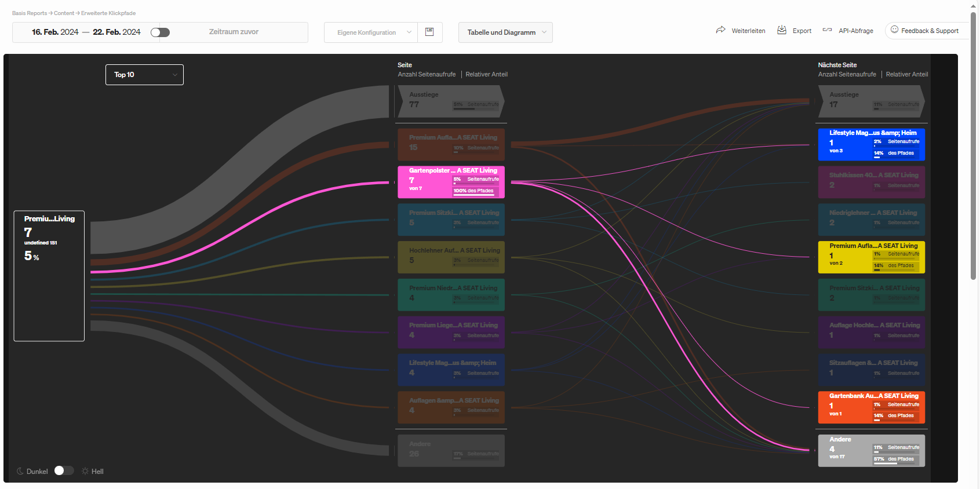
Task: Select the Auflagen &amp... node
Action: point(451,407)
